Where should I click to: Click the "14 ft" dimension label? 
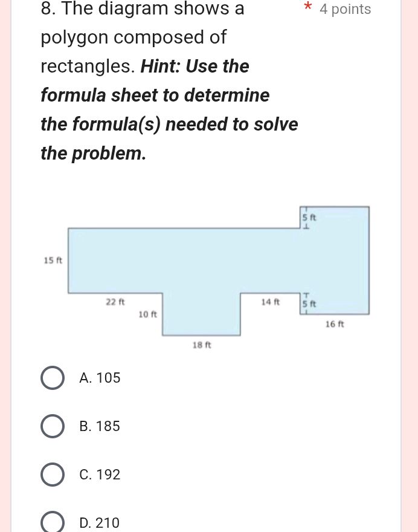[x=270, y=301]
